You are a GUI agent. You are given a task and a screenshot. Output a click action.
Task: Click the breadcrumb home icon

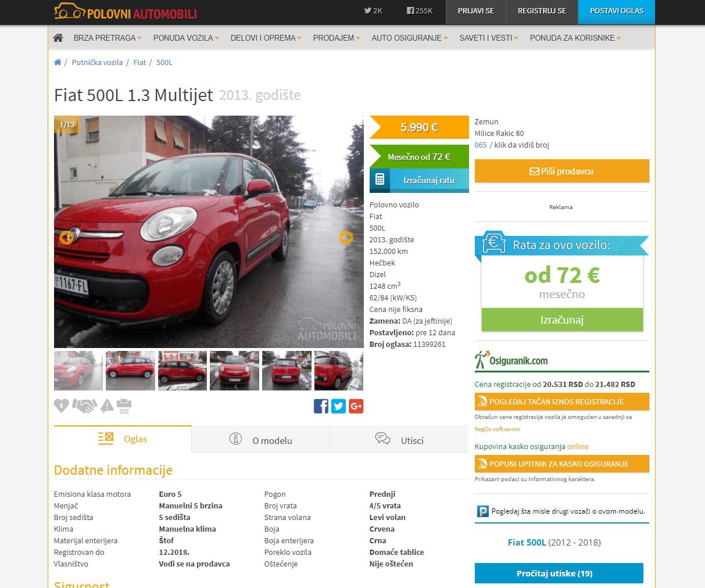[58, 62]
